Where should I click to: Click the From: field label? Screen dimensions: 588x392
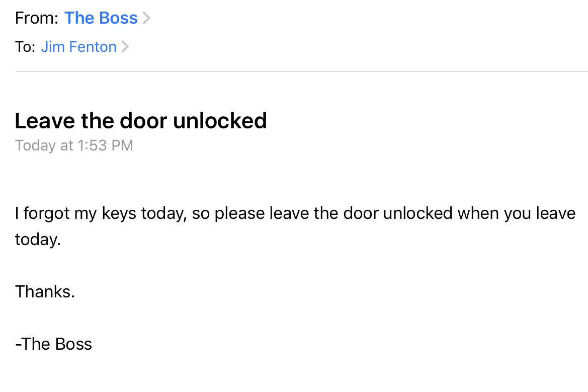tap(37, 18)
